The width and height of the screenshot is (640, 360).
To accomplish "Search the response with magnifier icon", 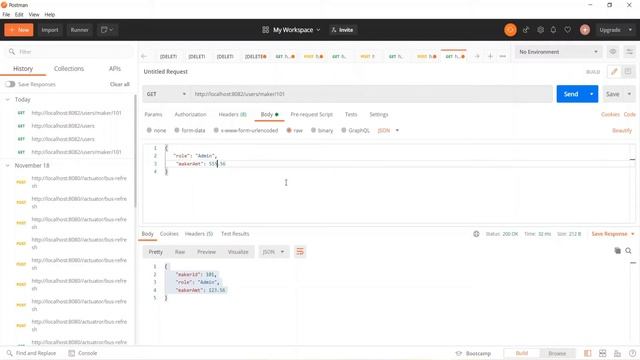I will click(x=629, y=251).
